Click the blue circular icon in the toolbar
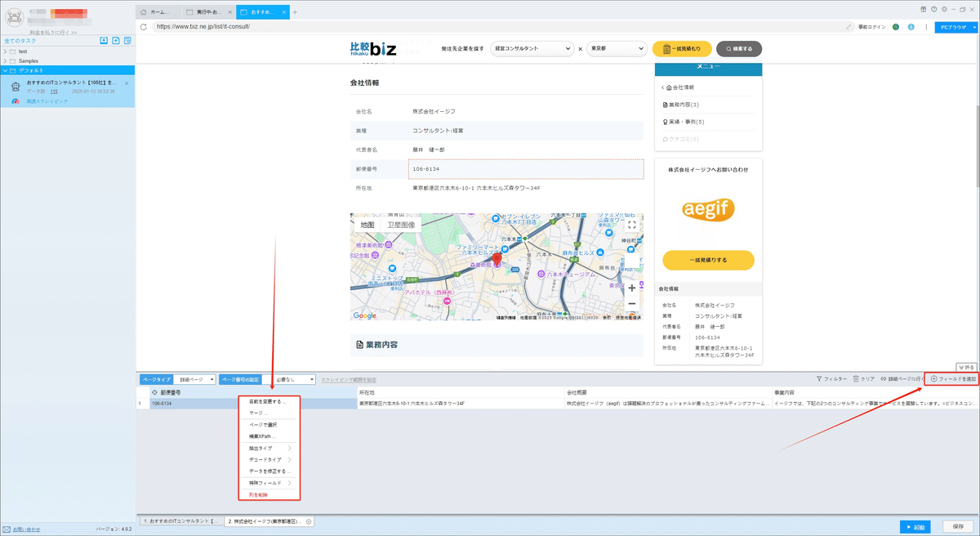This screenshot has height=536, width=980. pos(911,27)
